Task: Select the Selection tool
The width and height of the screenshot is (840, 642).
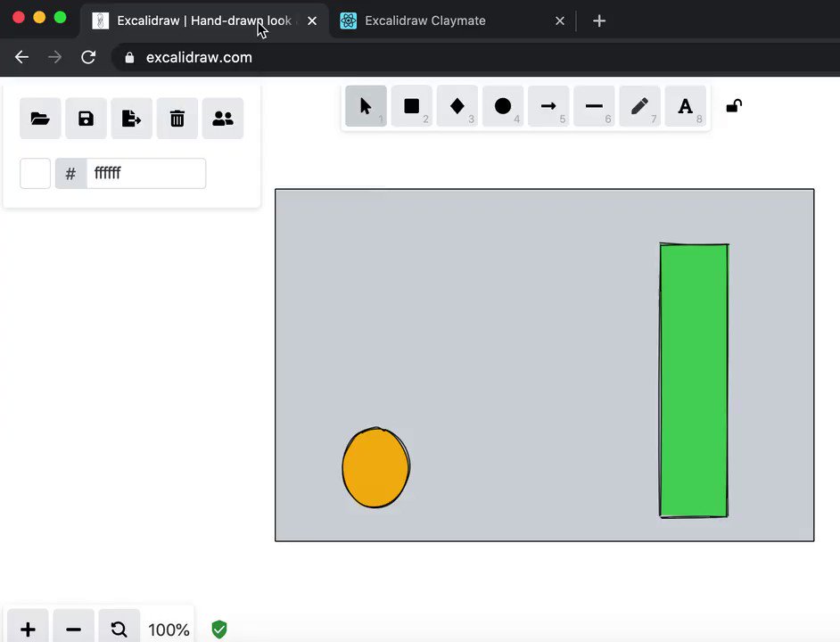Action: click(x=366, y=106)
